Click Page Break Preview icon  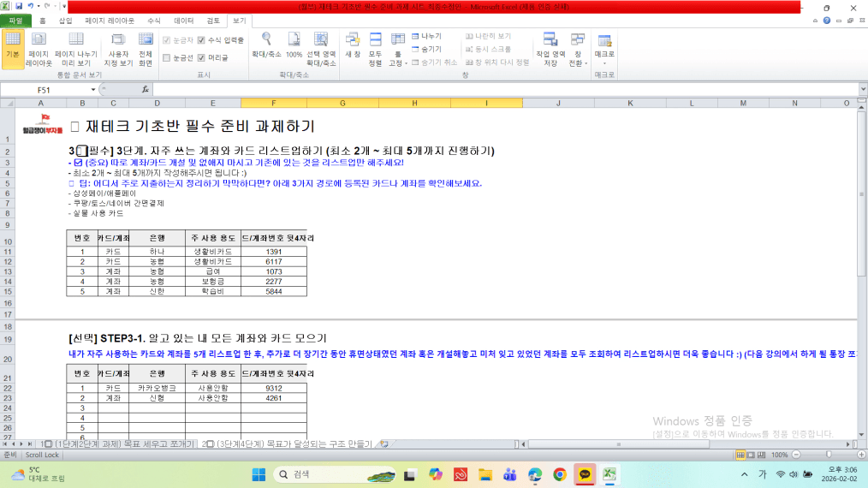[x=75, y=50]
